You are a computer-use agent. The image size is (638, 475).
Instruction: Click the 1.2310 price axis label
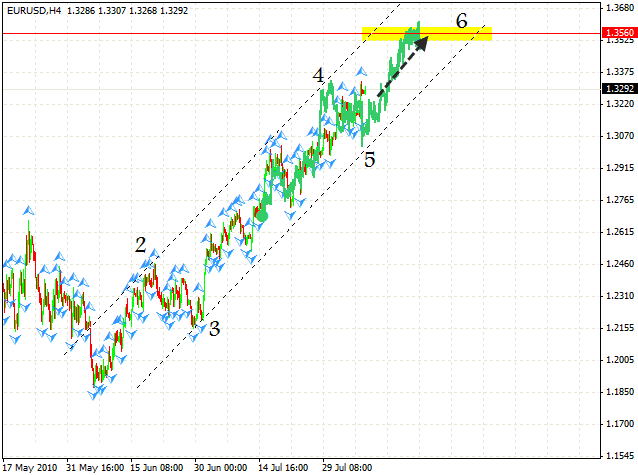(620, 296)
